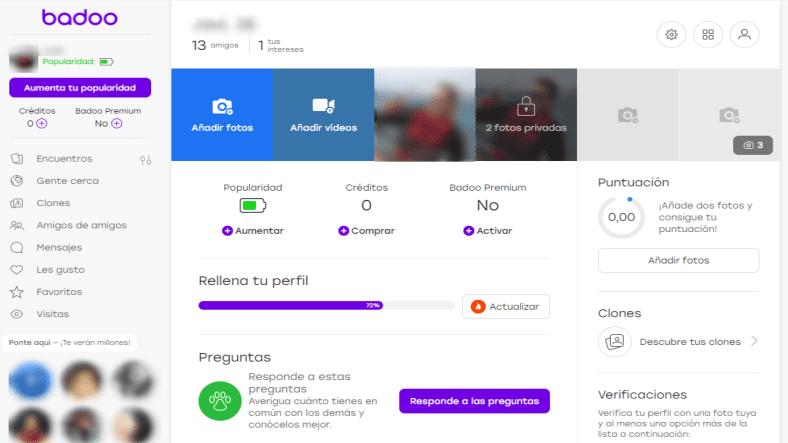788x443 pixels.
Task: Click the profile completion progress bar
Action: [327, 305]
